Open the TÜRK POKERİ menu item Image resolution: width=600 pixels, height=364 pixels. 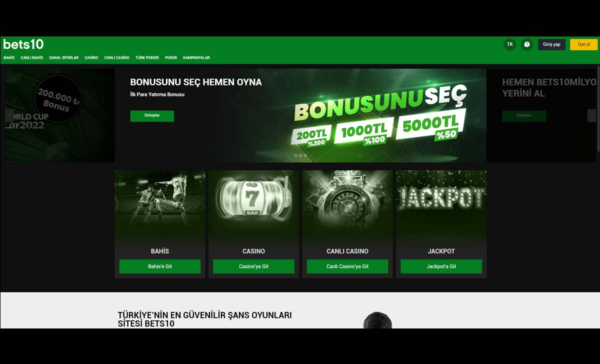147,58
